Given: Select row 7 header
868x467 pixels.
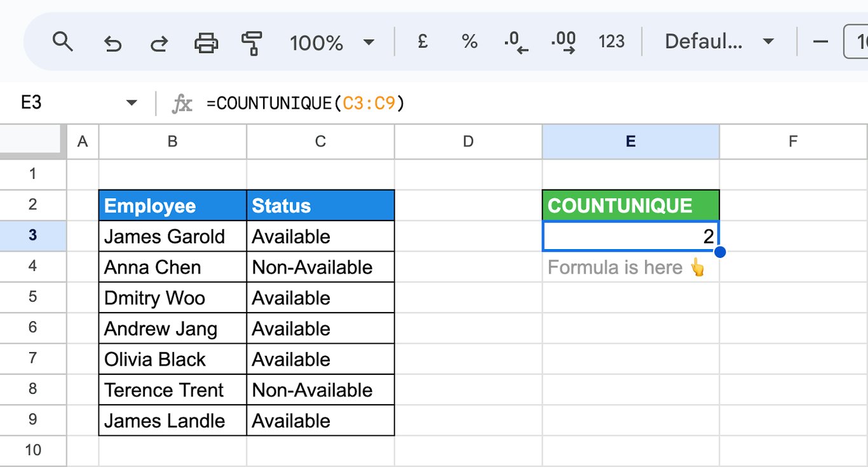Looking at the screenshot, I should pyautogui.click(x=33, y=358).
